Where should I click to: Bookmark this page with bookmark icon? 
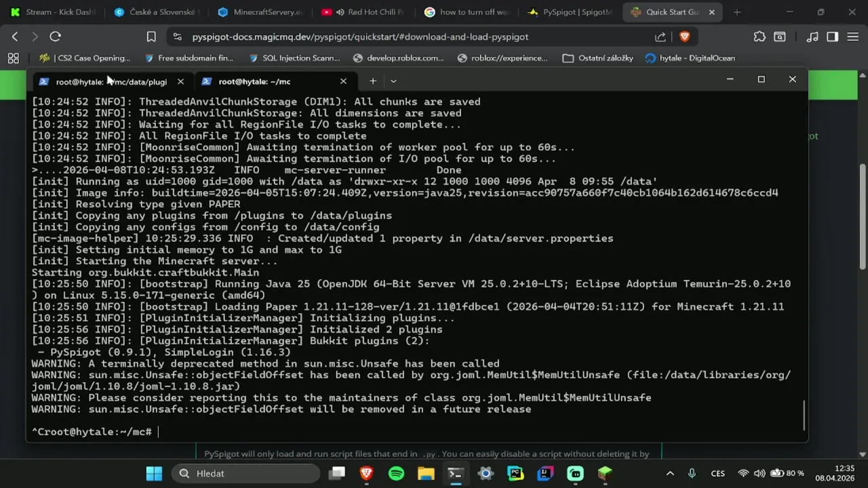pos(151,37)
